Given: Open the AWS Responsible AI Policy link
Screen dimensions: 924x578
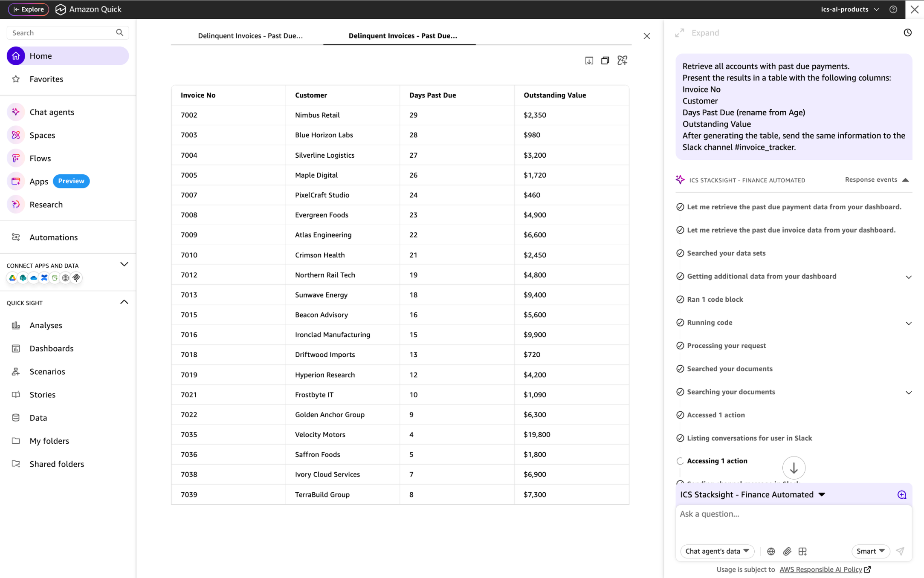Looking at the screenshot, I should [825, 569].
